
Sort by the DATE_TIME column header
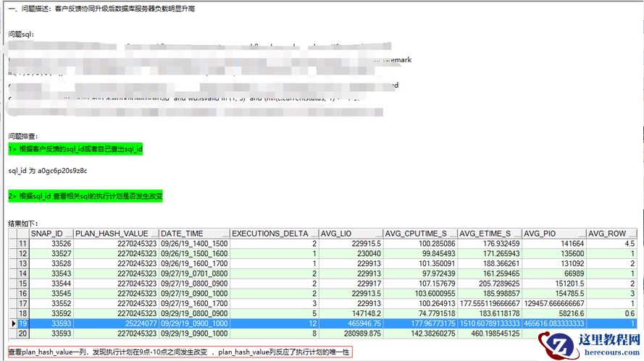194,234
